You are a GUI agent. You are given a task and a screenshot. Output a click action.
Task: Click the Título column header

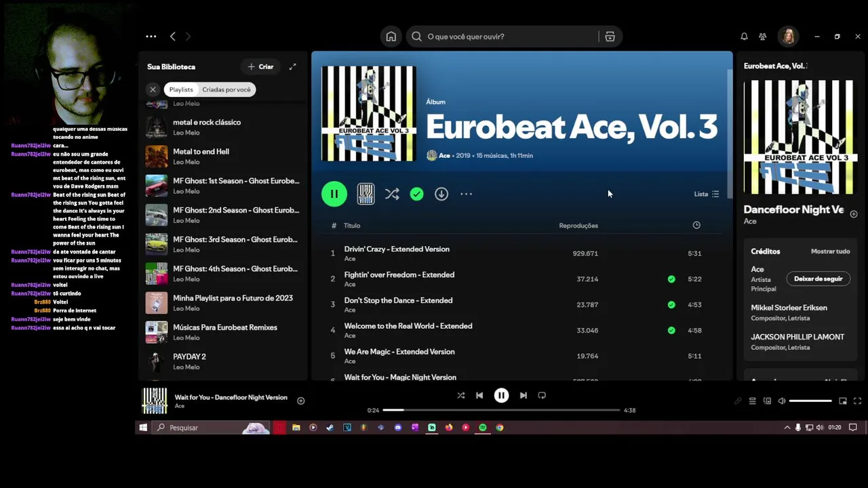pyautogui.click(x=352, y=226)
